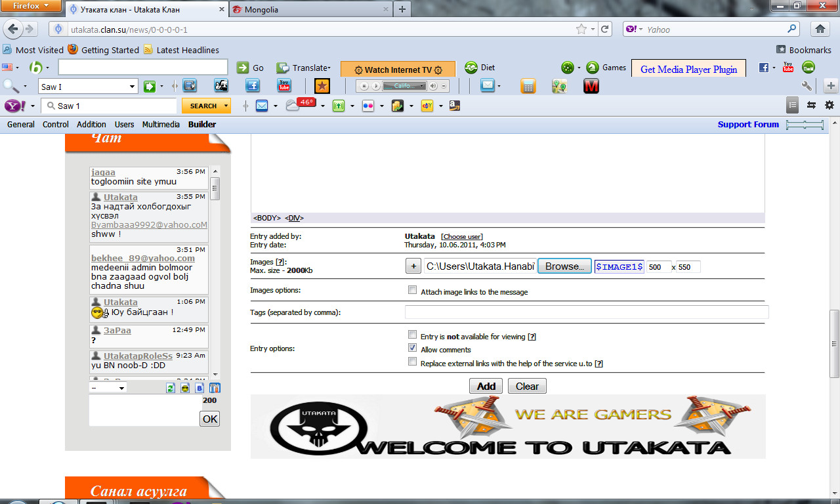840x504 pixels.
Task: Click the chat BB-codes icon
Action: click(x=200, y=388)
